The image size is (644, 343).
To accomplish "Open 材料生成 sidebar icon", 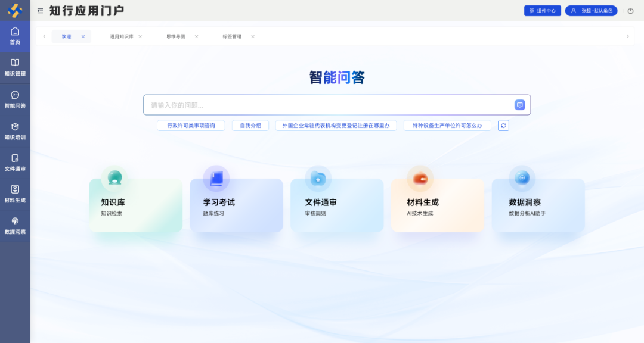I will click(15, 194).
